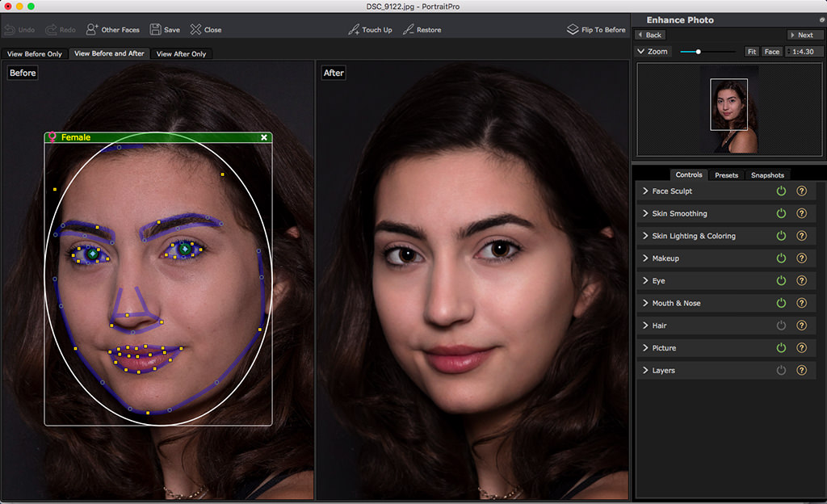Close the Female face outline box
Image resolution: width=827 pixels, height=504 pixels.
tap(264, 137)
